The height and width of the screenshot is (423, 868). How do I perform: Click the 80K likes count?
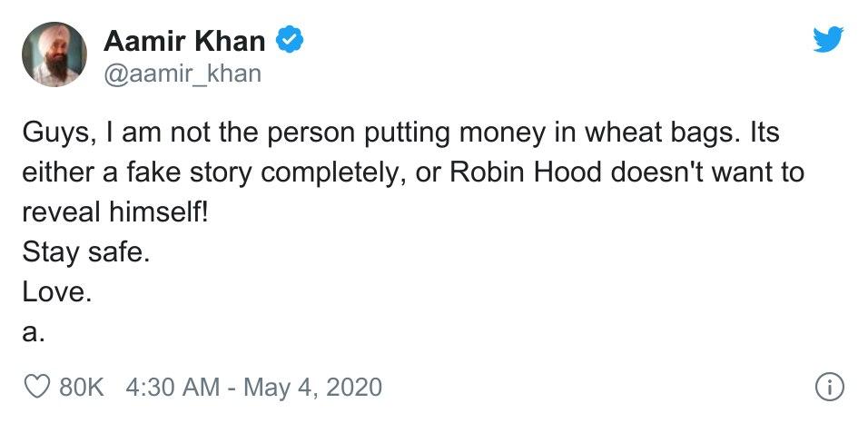click(x=82, y=388)
